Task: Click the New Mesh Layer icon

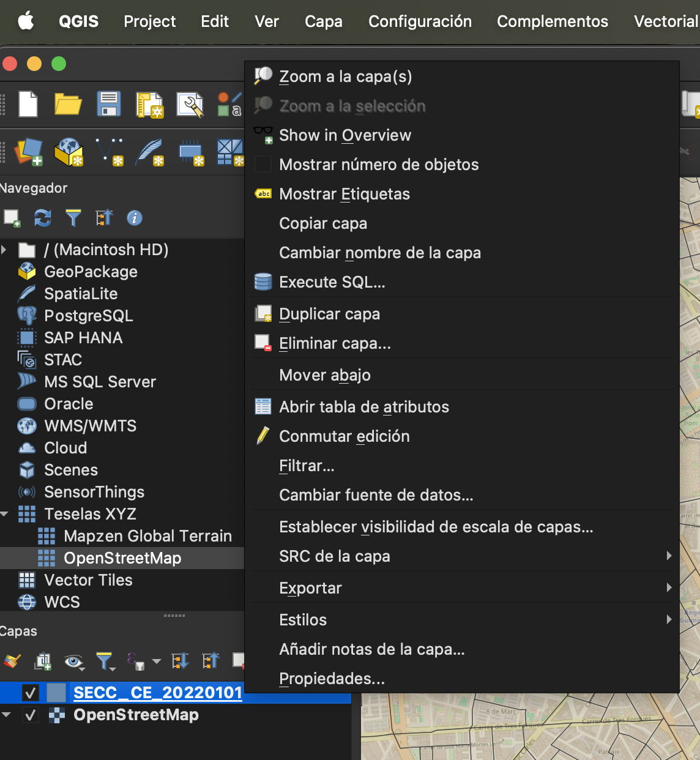Action: click(231, 152)
